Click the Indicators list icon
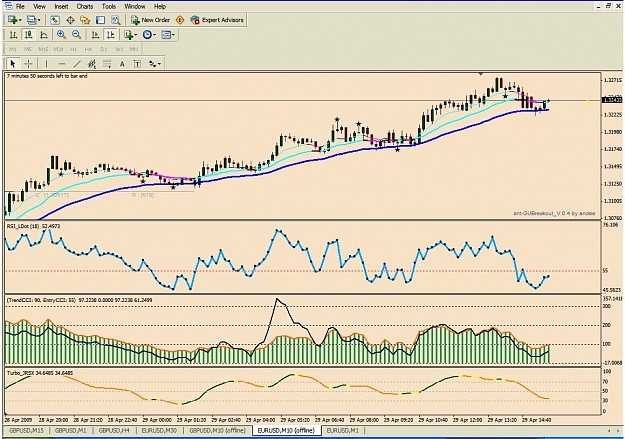625x439 pixels. [x=128, y=35]
